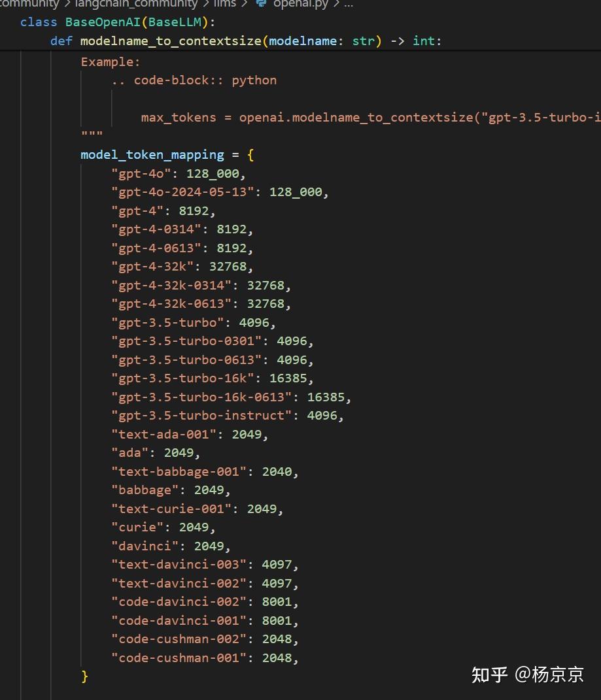The image size is (601, 700).
Task: Open the llms breadcrumb folder
Action: tap(225, 3)
